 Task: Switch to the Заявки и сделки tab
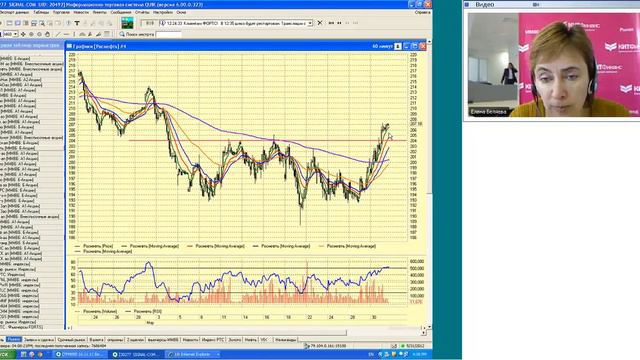39,340
